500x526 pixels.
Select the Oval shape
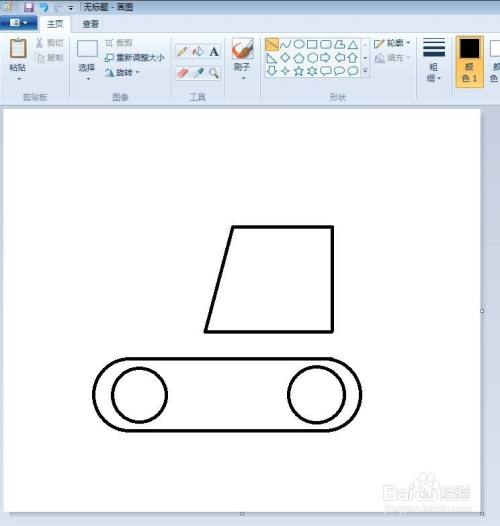pyautogui.click(x=299, y=44)
